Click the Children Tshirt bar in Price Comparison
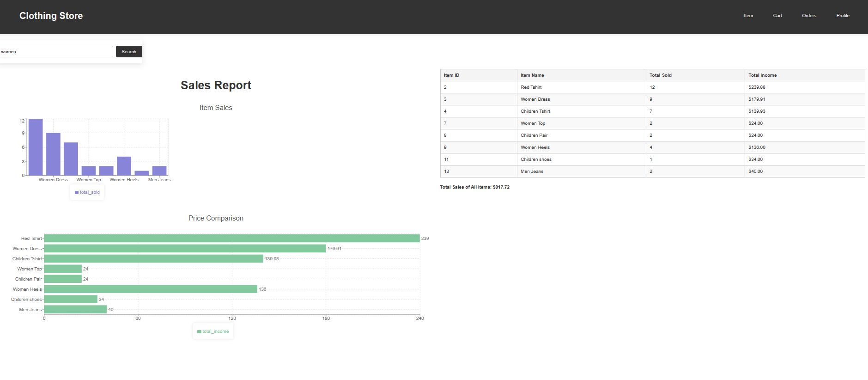868x380 pixels. [x=154, y=259]
